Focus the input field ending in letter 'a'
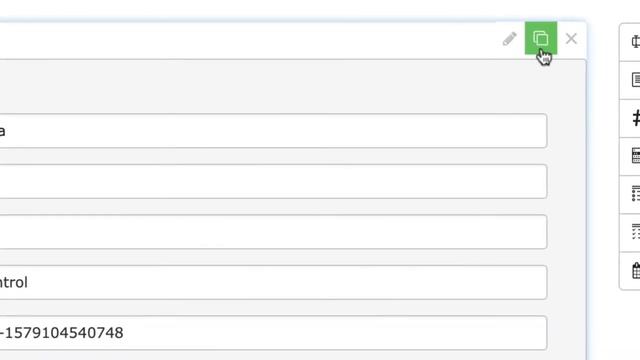Screen dimensions: 640x360 [273, 131]
